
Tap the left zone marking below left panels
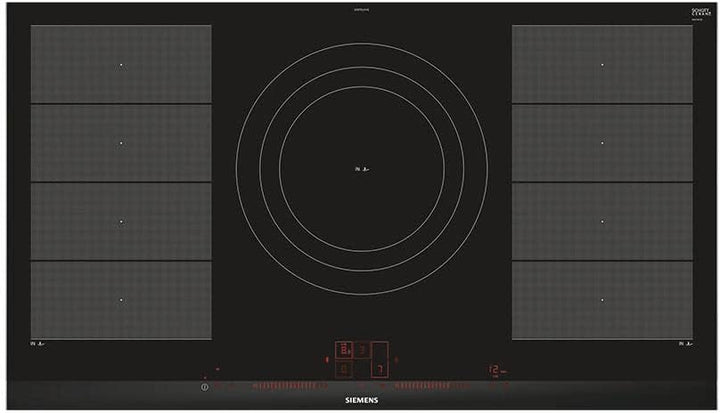[40, 344]
